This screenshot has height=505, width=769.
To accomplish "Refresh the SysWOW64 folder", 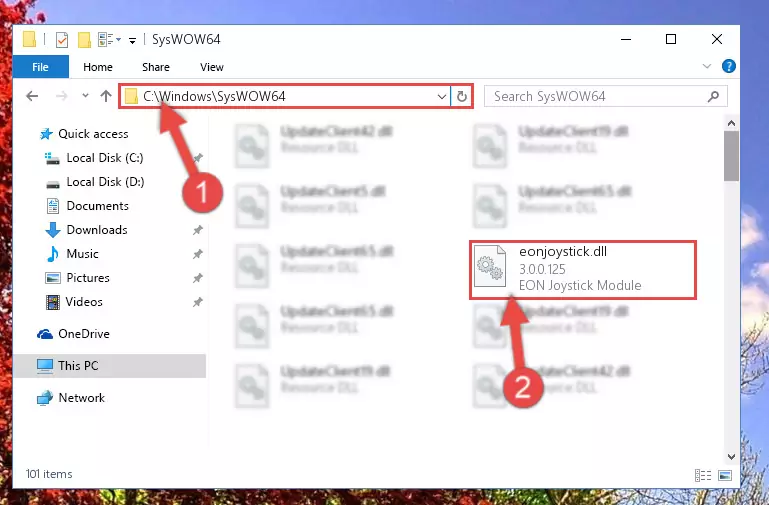I will 461,97.
